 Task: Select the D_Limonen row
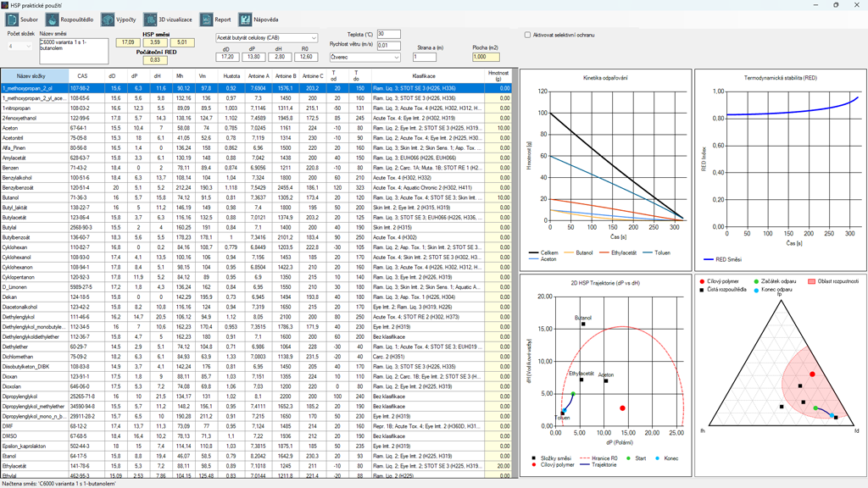256,287
